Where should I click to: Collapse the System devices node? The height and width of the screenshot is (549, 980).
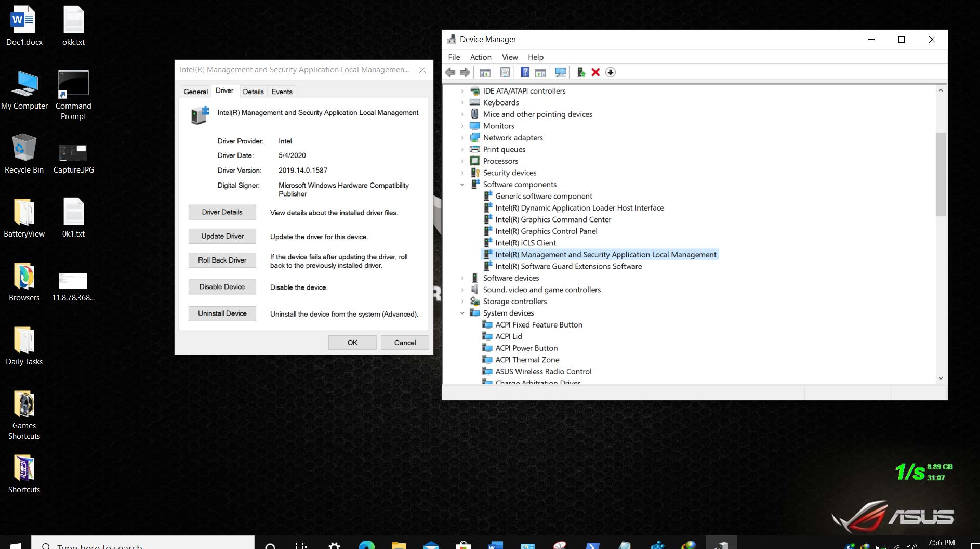pos(462,313)
